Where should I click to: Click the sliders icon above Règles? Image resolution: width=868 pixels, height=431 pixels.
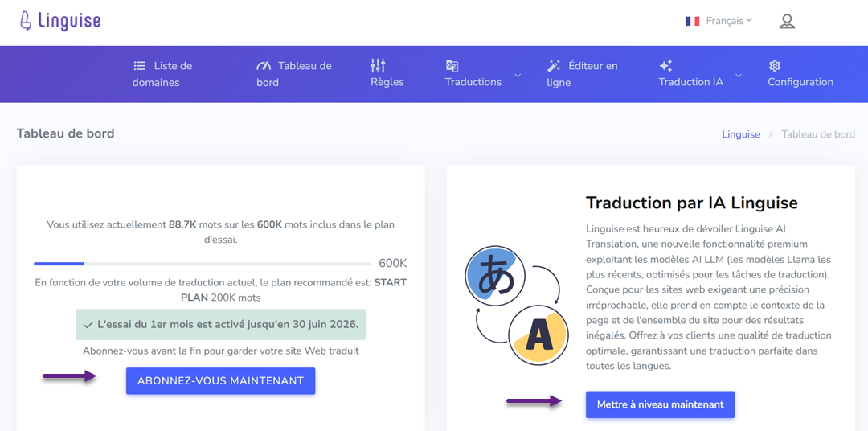pyautogui.click(x=378, y=65)
